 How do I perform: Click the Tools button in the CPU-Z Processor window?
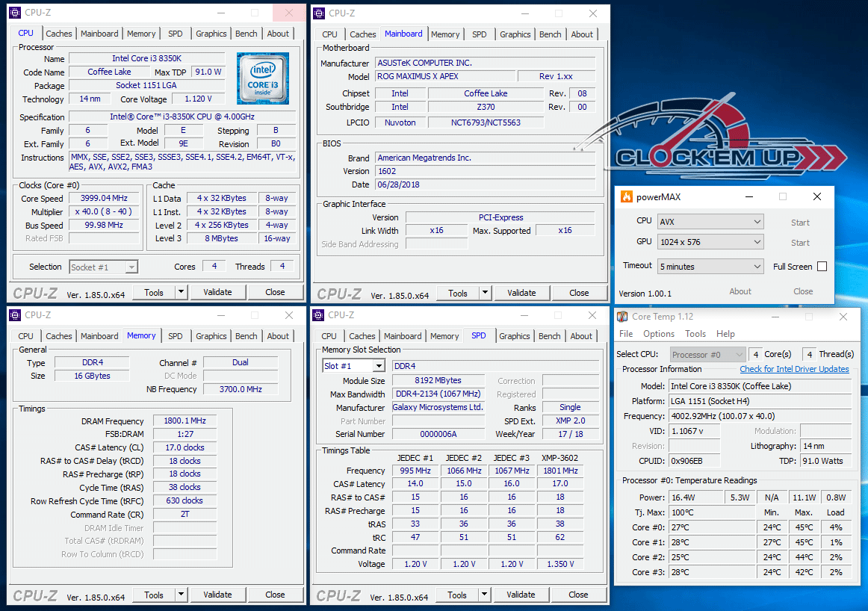(154, 291)
